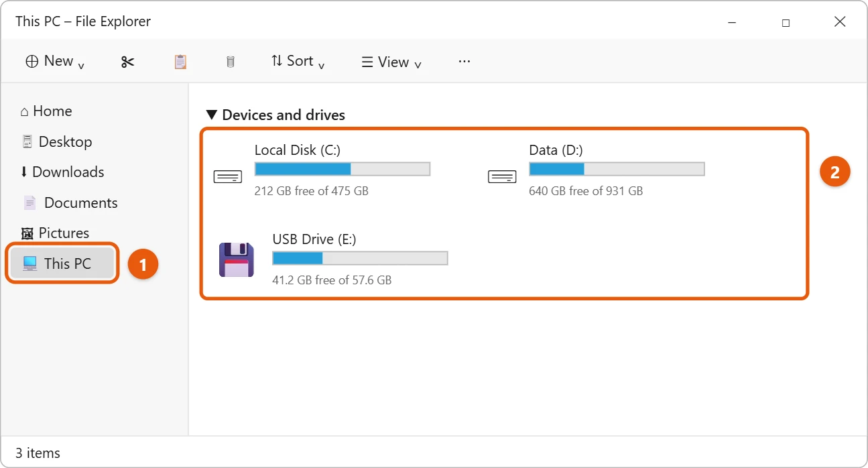Screen dimensions: 868x468
Task: Open Desktop in navigation pane
Action: (x=57, y=141)
